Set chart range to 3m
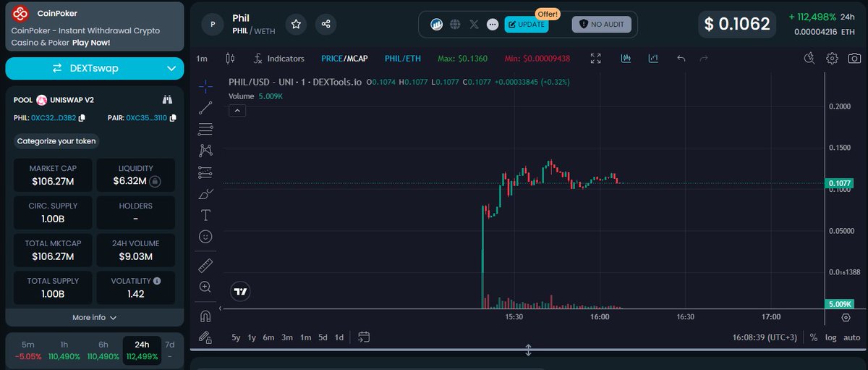The image size is (868, 370). (x=287, y=337)
